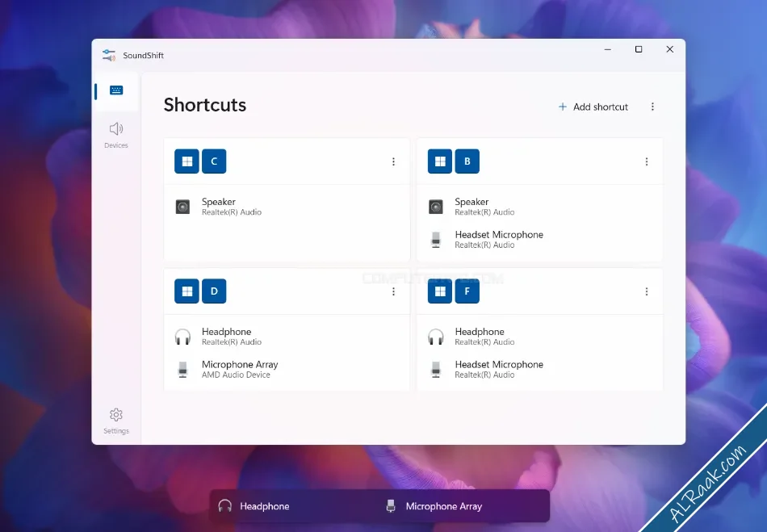Click the Windows key badge beside F

(440, 291)
